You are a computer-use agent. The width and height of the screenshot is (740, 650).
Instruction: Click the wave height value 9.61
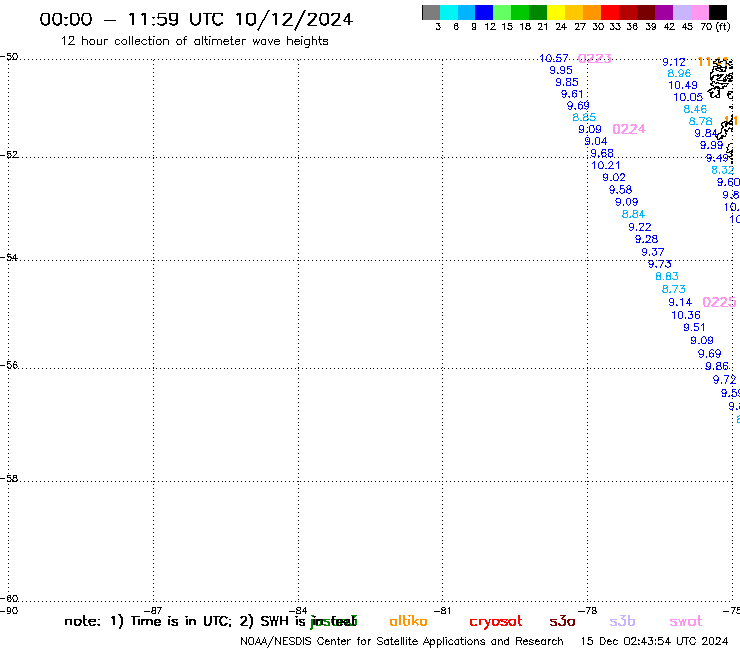(x=572, y=94)
